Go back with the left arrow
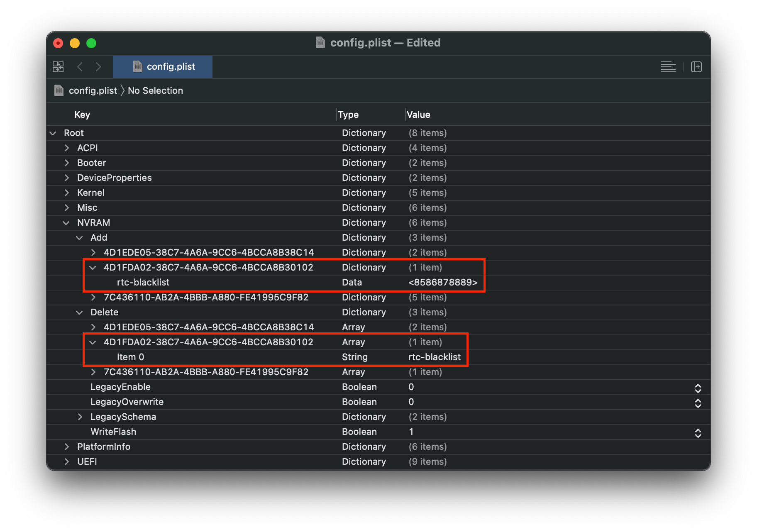Image resolution: width=757 pixels, height=532 pixels. (80, 67)
